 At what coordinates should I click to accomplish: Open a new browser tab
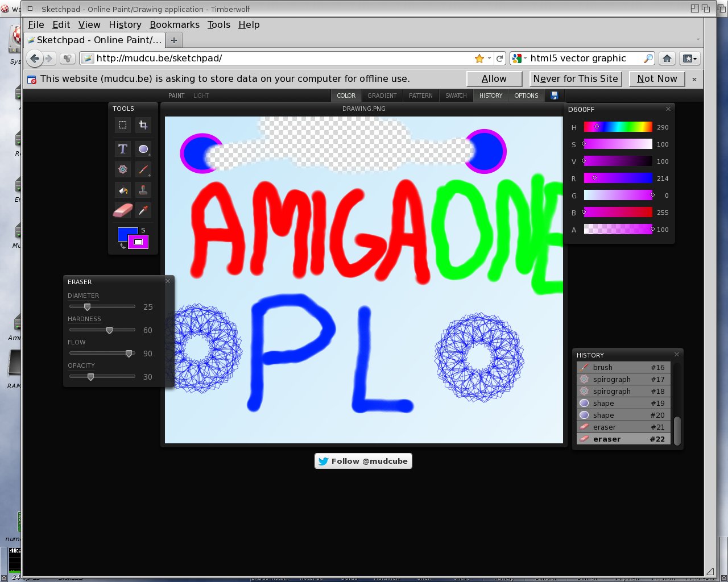pos(174,40)
